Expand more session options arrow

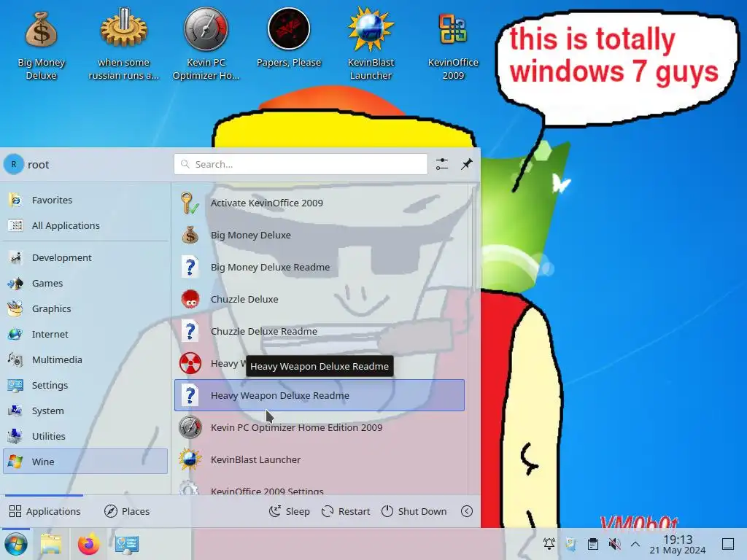467,511
